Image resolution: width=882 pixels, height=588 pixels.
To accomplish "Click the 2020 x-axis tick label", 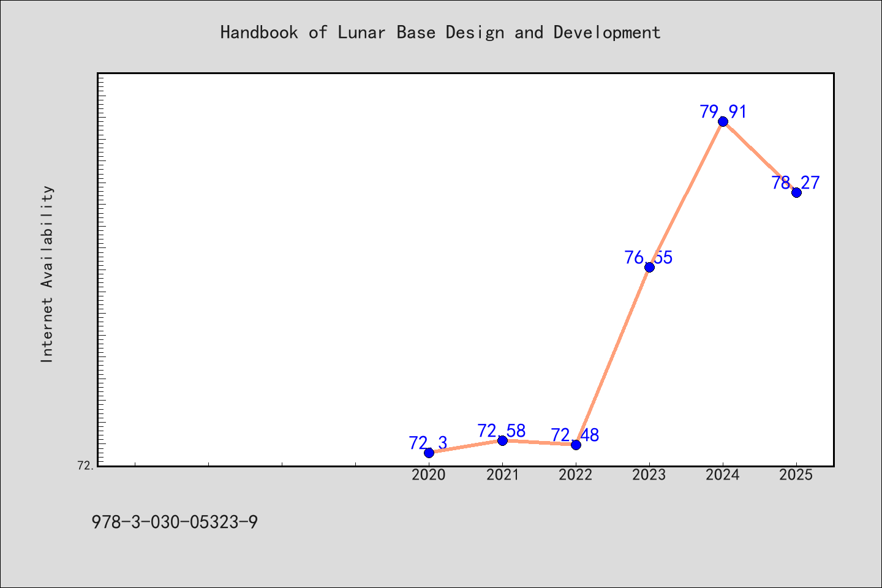I will coord(429,475).
